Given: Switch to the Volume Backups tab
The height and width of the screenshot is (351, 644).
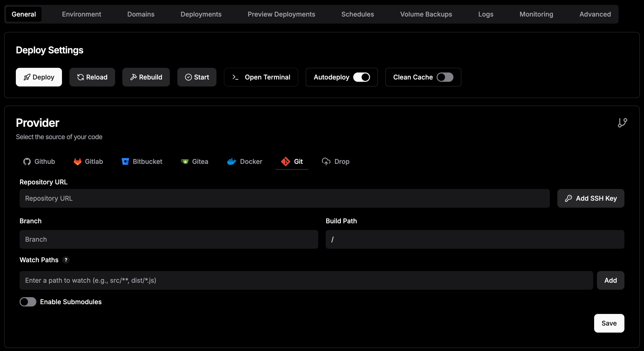Looking at the screenshot, I should click(426, 14).
